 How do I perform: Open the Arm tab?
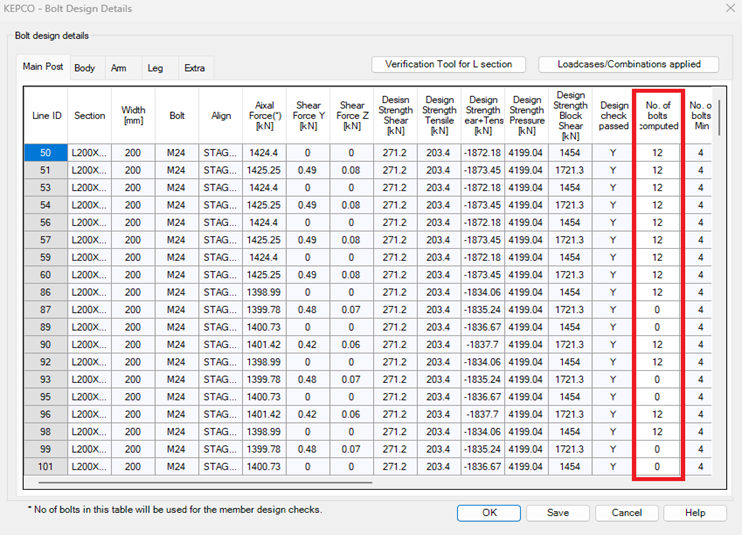(x=118, y=68)
